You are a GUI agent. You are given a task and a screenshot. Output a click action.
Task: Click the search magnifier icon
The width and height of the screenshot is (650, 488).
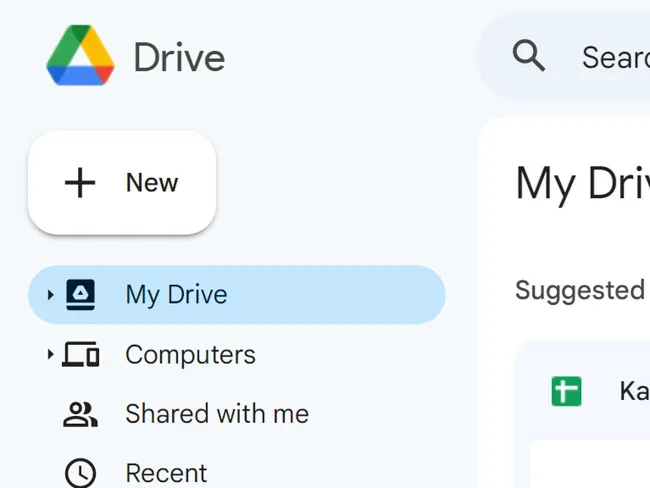[529, 56]
